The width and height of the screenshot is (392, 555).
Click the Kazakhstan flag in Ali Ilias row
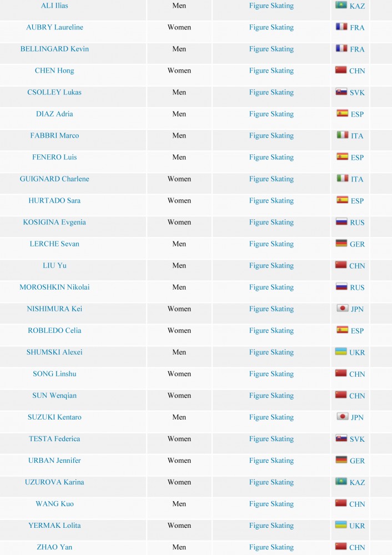[x=341, y=5]
